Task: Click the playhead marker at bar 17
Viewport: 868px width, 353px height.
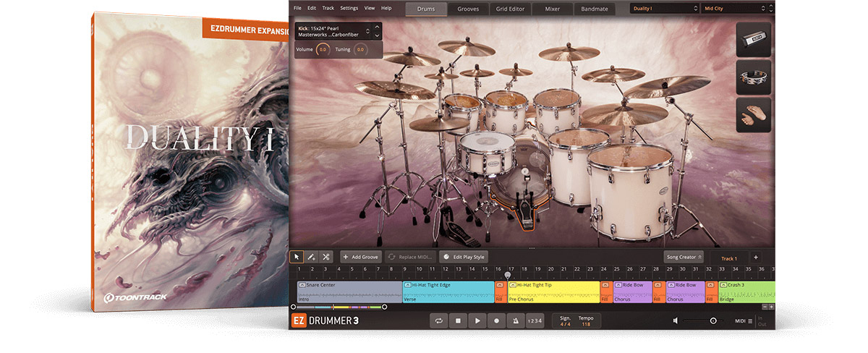Action: click(508, 275)
